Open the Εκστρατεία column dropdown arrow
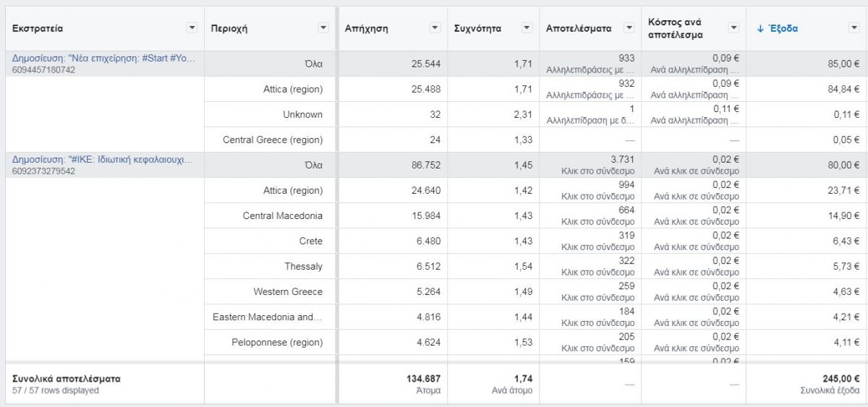Image resolution: width=868 pixels, height=407 pixels. 192,28
